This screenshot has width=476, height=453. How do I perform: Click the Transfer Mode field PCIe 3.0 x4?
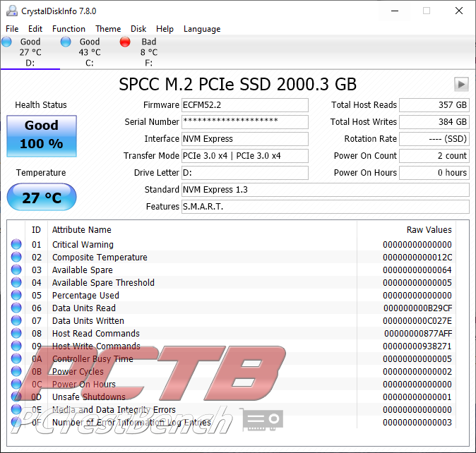[245, 156]
